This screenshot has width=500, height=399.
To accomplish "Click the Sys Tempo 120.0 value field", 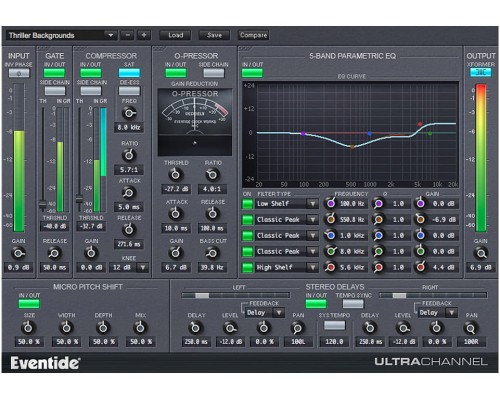I will tap(334, 342).
